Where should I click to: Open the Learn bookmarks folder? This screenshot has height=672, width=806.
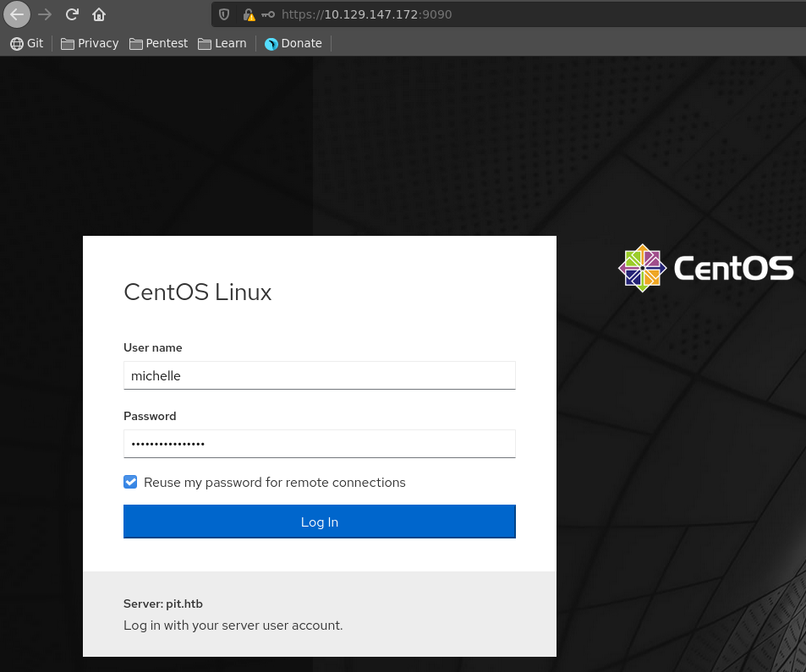pos(222,43)
